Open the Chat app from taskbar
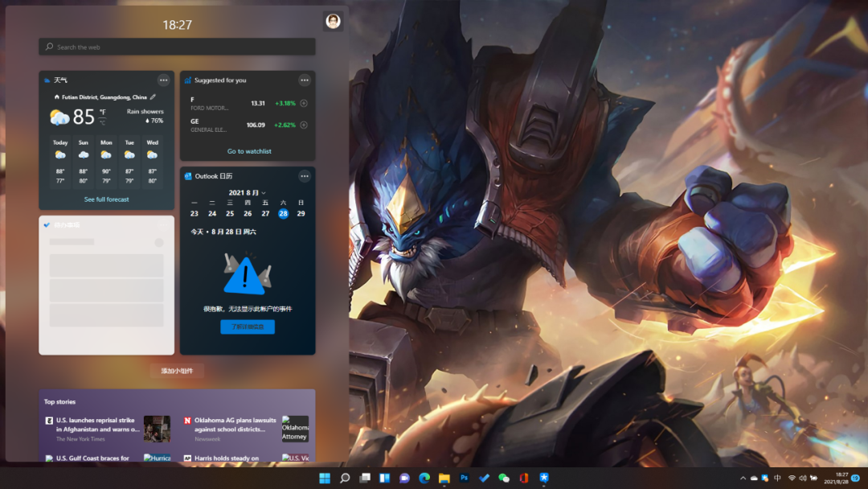The height and width of the screenshot is (489, 868). tap(404, 478)
